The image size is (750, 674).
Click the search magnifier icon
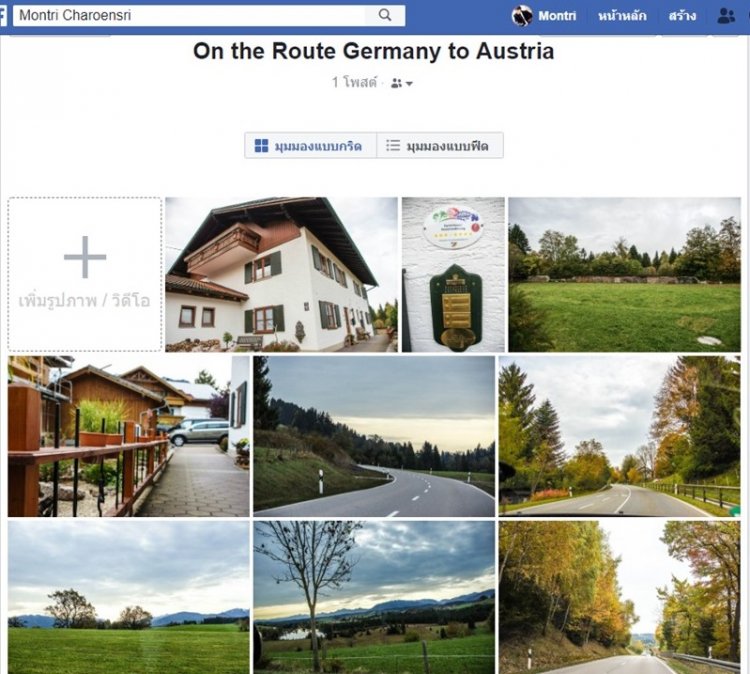385,15
